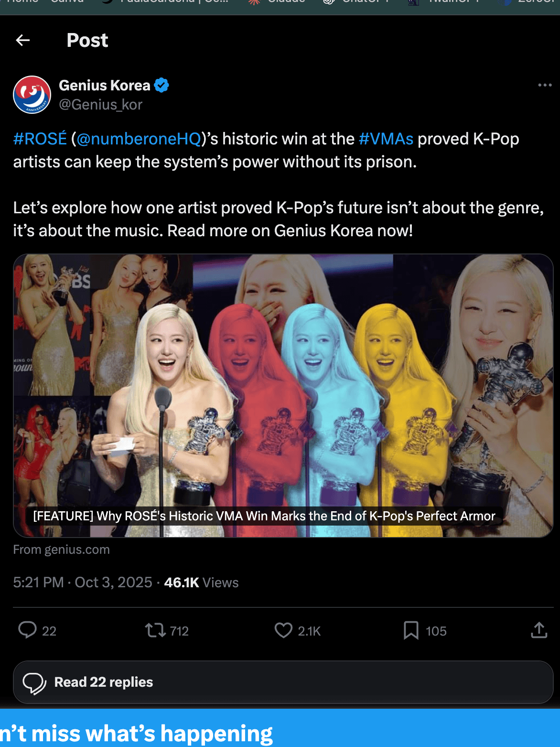Visit the @numberoneHQ mention

tap(139, 139)
